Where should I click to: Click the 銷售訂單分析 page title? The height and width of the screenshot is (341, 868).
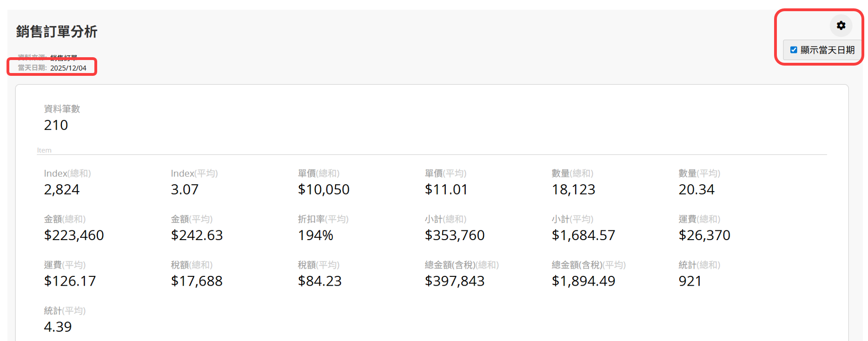[x=57, y=32]
